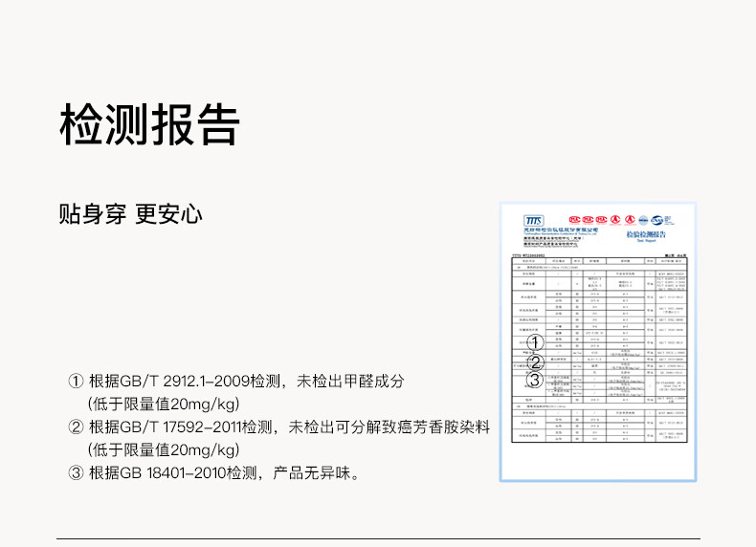Image resolution: width=756 pixels, height=547 pixels.
Task: Click the 检验检测报告 title on the report
Action: (646, 234)
